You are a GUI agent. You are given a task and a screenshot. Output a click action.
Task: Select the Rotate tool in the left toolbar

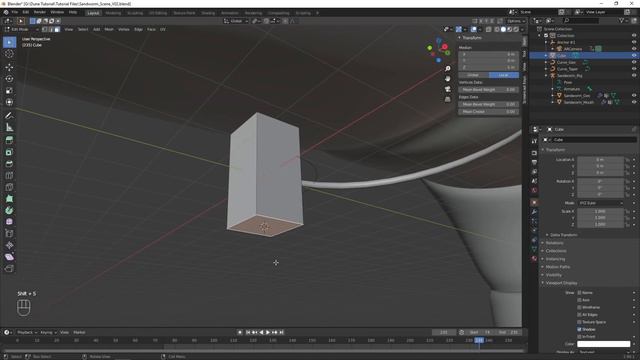pyautogui.click(x=9, y=79)
